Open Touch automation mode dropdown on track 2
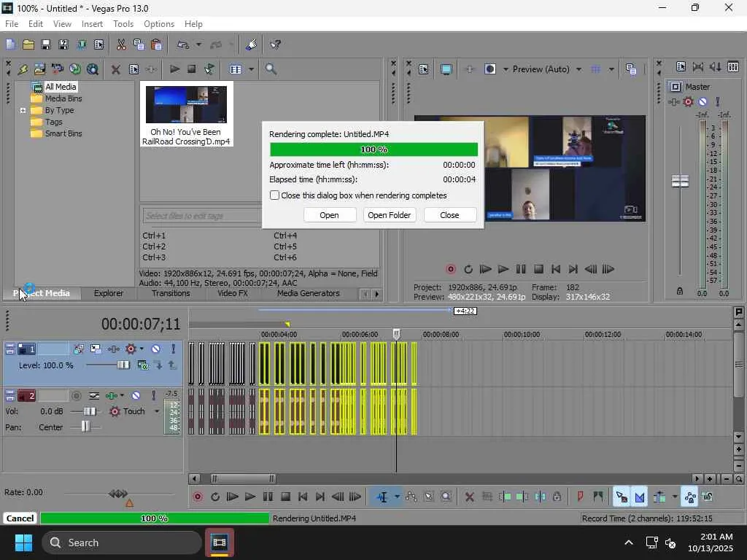Viewport: 747px width, 560px height. (156, 411)
